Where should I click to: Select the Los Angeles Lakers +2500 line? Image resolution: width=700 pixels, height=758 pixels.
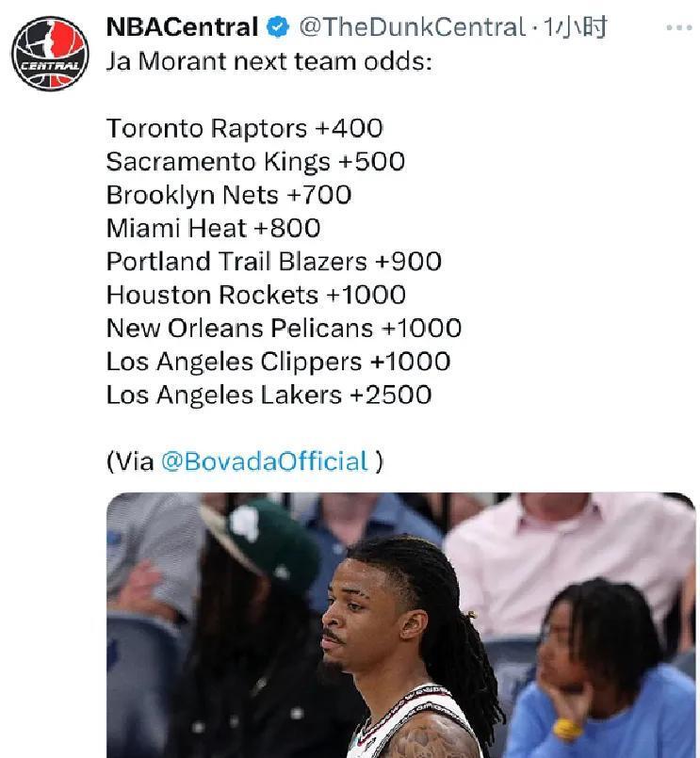tap(269, 395)
